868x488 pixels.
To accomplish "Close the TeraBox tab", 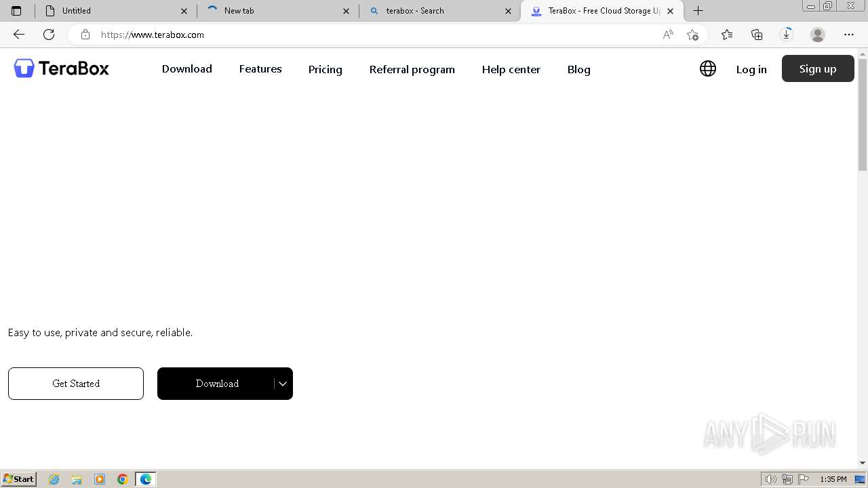I will click(x=670, y=11).
